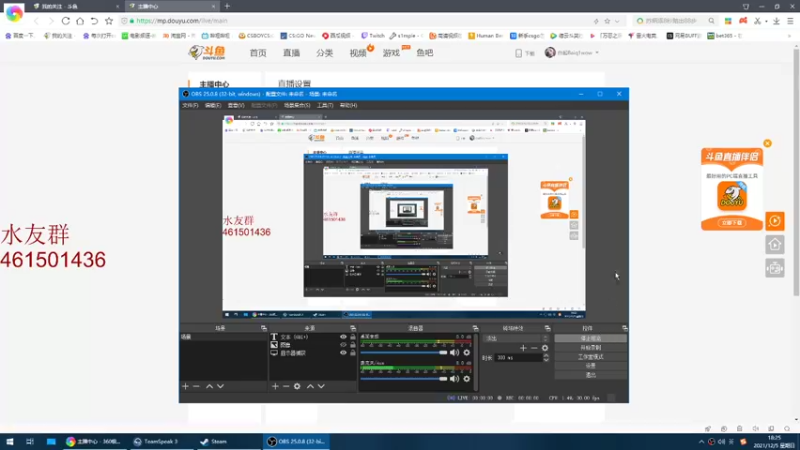Toggle lock on the text (GDI+) source

click(353, 337)
